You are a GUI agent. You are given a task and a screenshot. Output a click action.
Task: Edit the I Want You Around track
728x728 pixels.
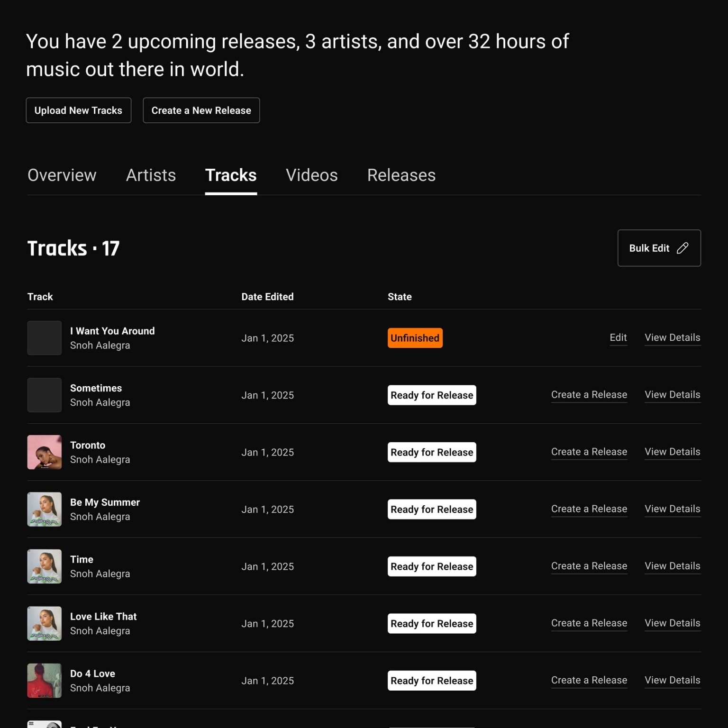tap(618, 337)
